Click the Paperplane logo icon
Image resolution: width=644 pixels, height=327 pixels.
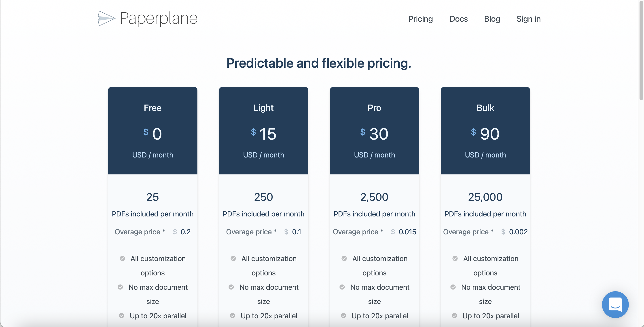coord(106,19)
